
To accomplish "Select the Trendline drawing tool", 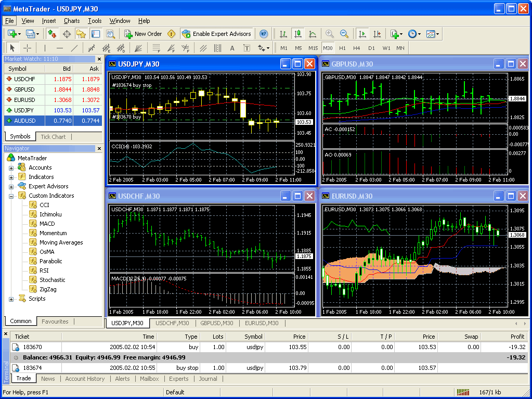I will 74,48.
